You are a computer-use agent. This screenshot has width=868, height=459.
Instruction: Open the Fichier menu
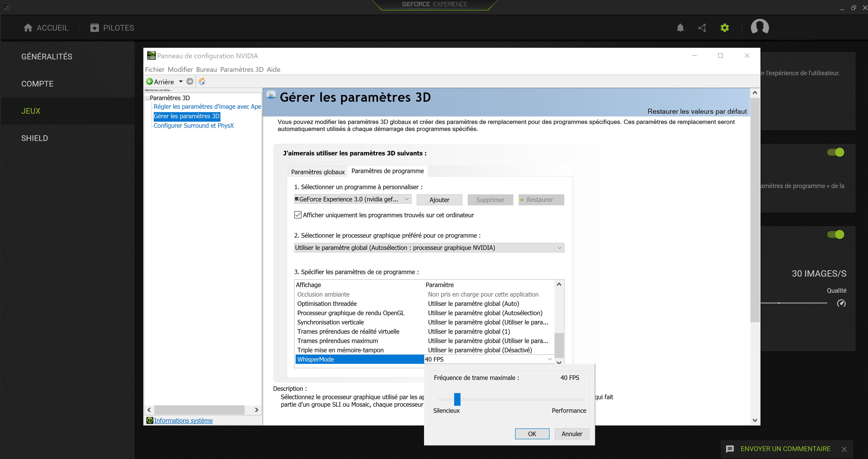[x=155, y=69]
